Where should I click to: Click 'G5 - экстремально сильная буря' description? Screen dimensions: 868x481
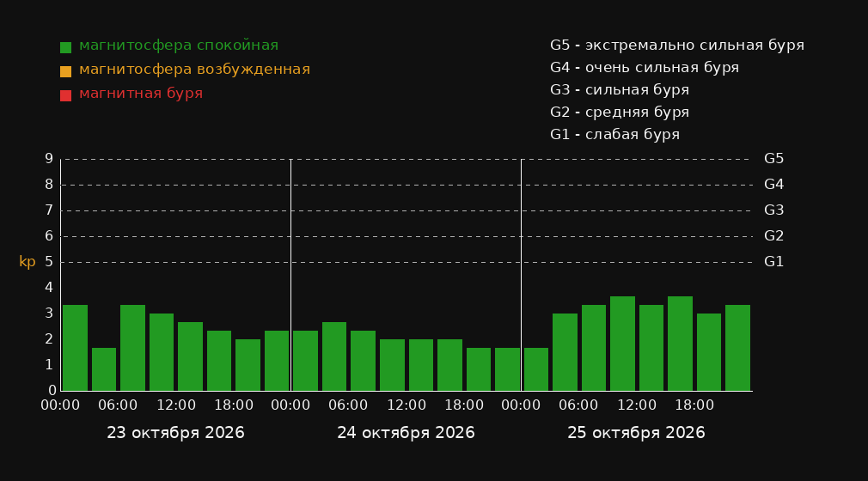pyautogui.click(x=677, y=46)
